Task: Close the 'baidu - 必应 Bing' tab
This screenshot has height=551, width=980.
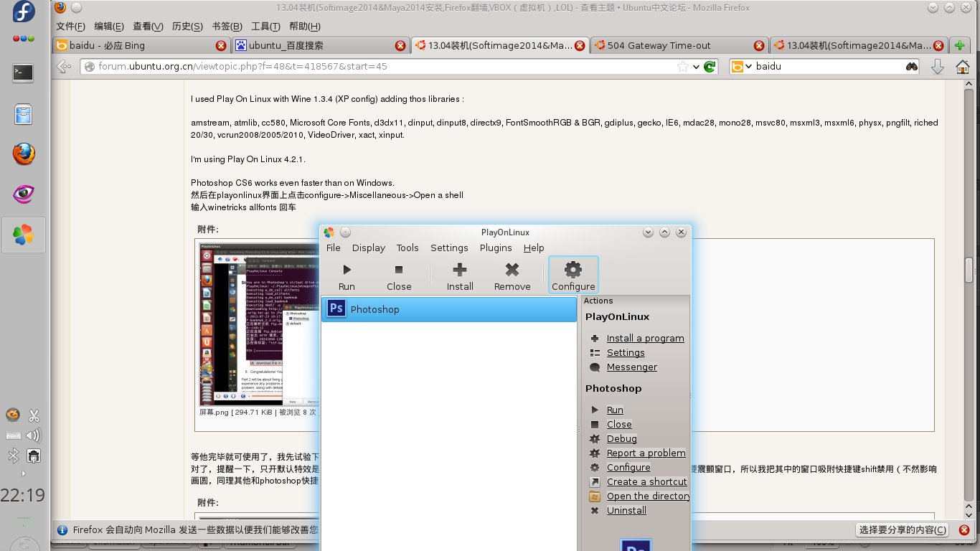Action: (221, 45)
